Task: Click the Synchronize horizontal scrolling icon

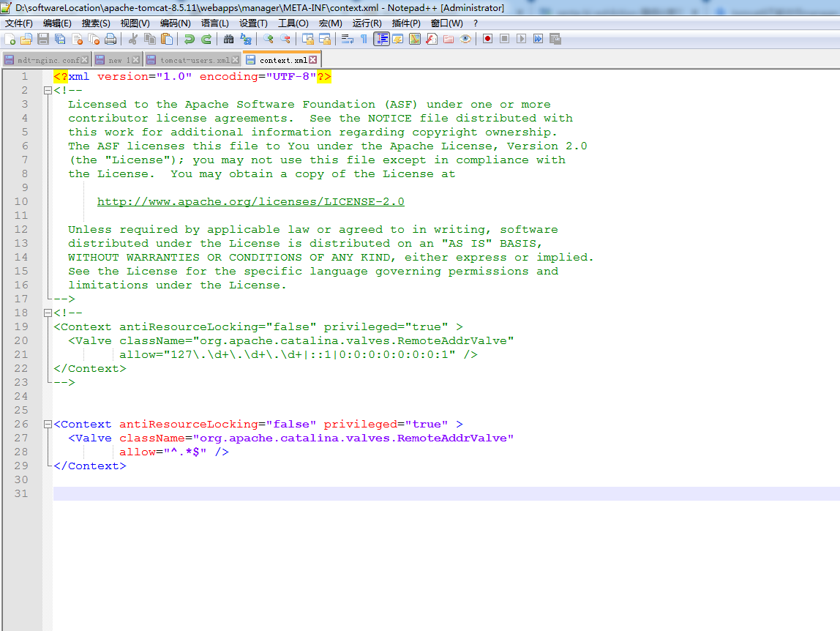Action: 325,39
